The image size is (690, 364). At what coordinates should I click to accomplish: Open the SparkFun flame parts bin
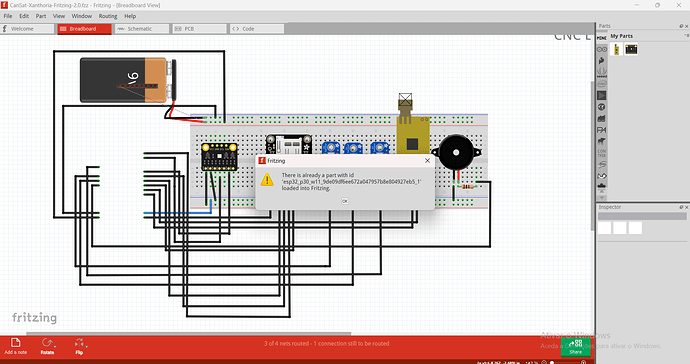602,61
